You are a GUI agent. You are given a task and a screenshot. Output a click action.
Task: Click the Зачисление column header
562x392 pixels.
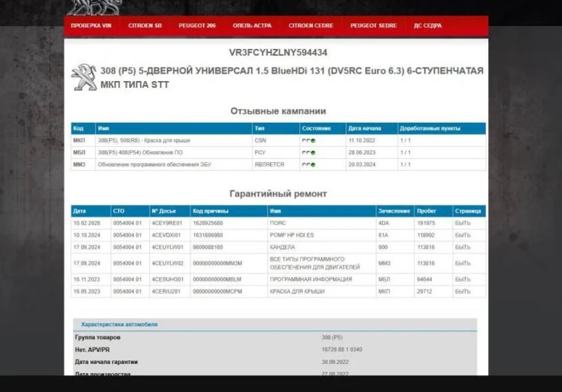point(394,211)
